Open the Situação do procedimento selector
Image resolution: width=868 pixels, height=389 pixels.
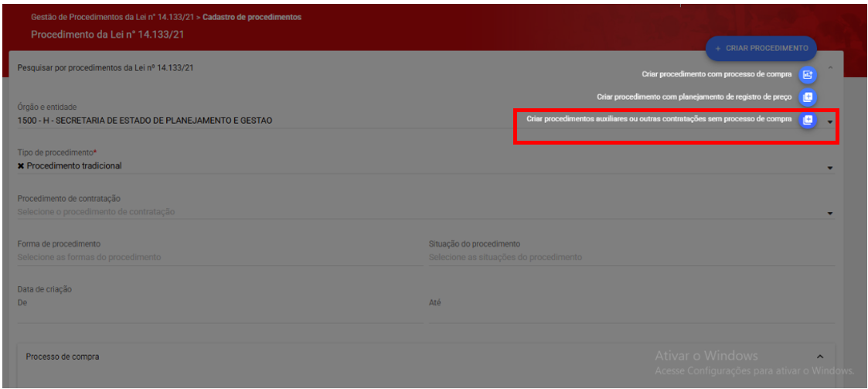tap(631, 257)
